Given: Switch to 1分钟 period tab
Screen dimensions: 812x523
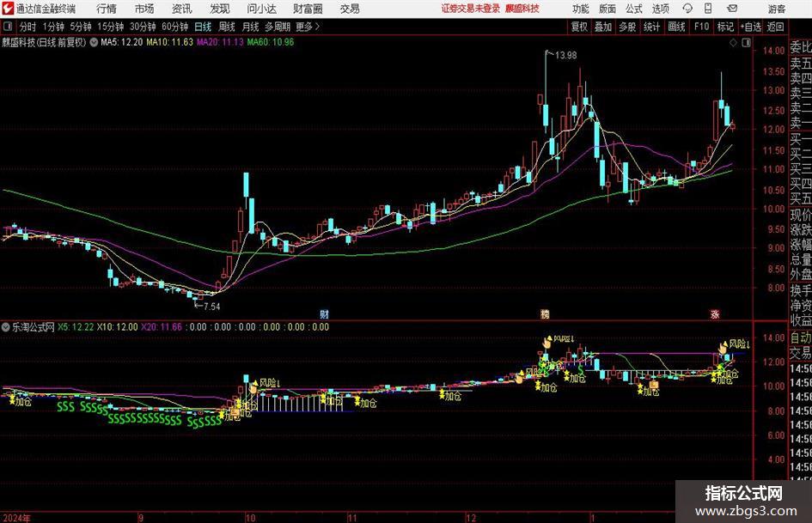Looking at the screenshot, I should click(x=53, y=27).
